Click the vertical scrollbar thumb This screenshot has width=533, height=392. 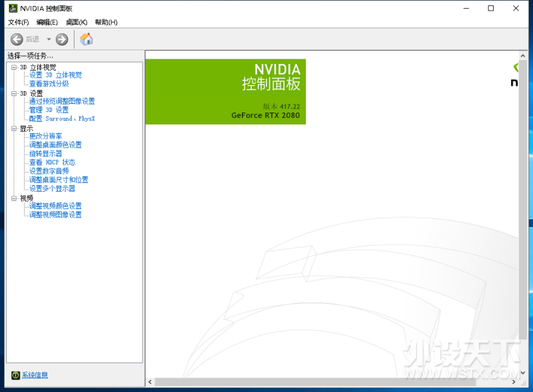(523, 200)
